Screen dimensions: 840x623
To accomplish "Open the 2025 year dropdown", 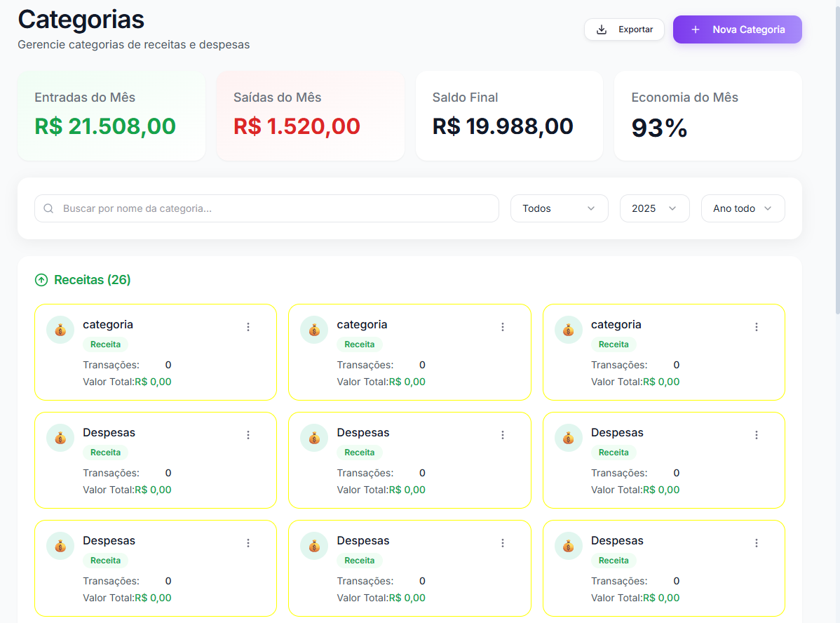I will [654, 208].
